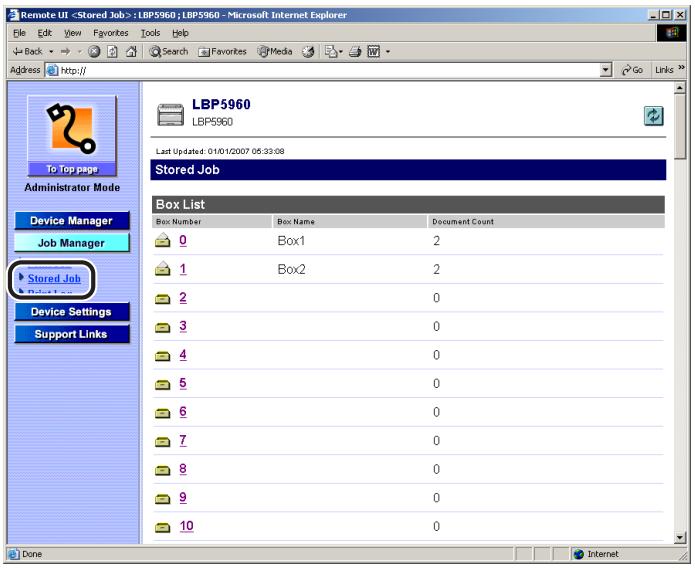Viewport: 695px width, 570px height.
Task: Click the Device Manager button
Action: (x=72, y=221)
